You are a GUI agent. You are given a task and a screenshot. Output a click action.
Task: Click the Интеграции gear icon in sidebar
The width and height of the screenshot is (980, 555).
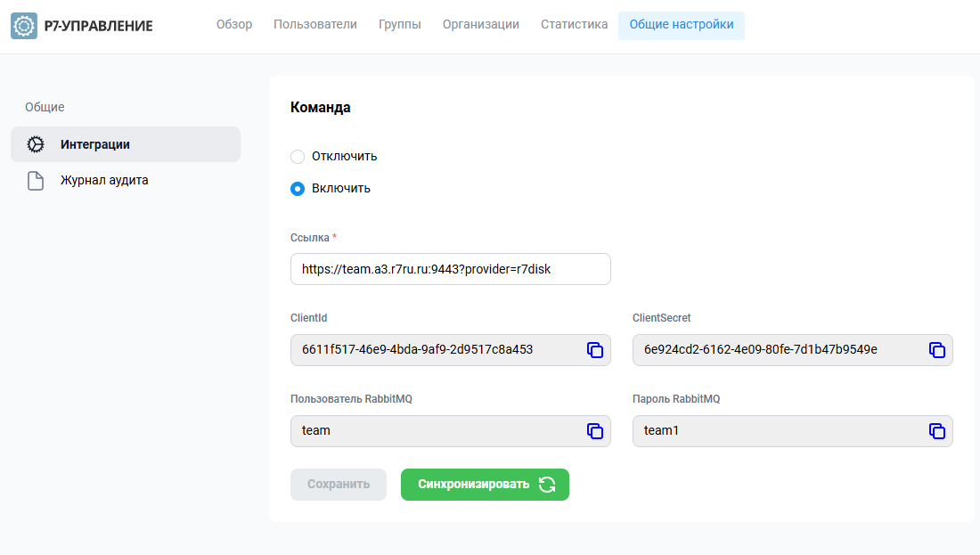point(36,144)
